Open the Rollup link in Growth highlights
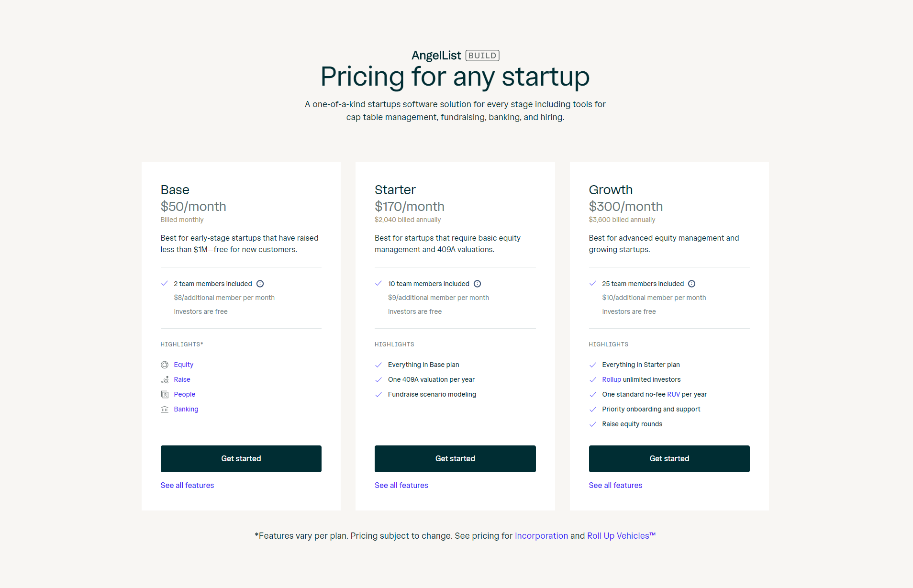The width and height of the screenshot is (913, 588). (611, 379)
